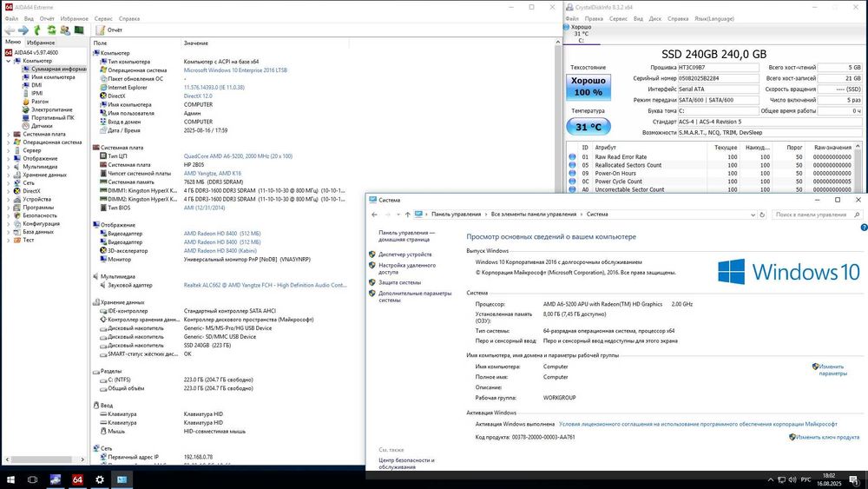868x489 pixels.
Task: Open Правка menu in CrystalDiskInfo
Action: click(594, 18)
